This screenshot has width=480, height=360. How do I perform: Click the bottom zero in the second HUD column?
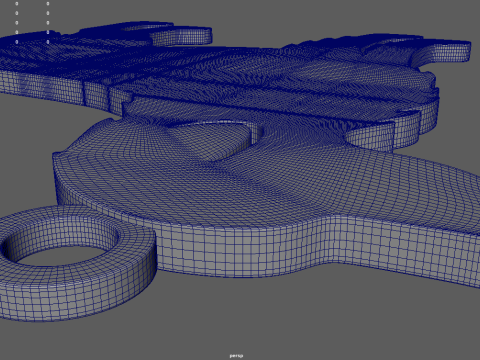point(48,42)
